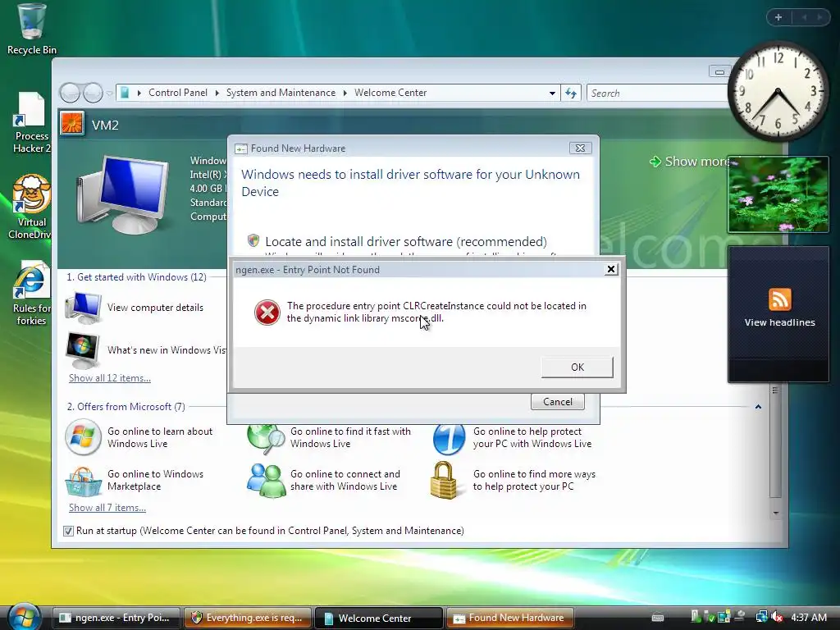Screen dimensions: 840x630
Task: Click the keyboard icon on the taskbar
Action: coord(658,618)
